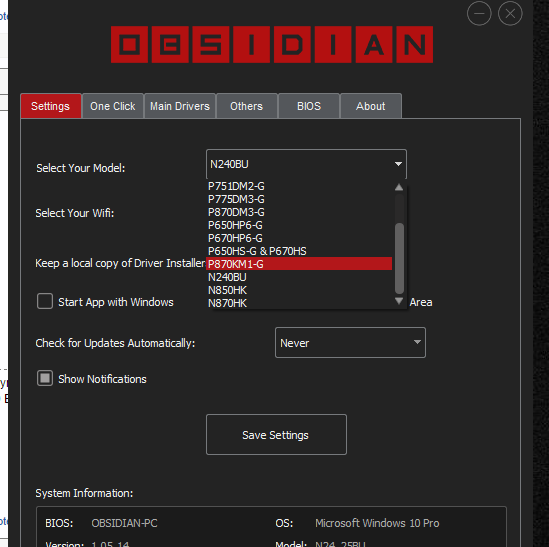Open the One Click tab

113,106
